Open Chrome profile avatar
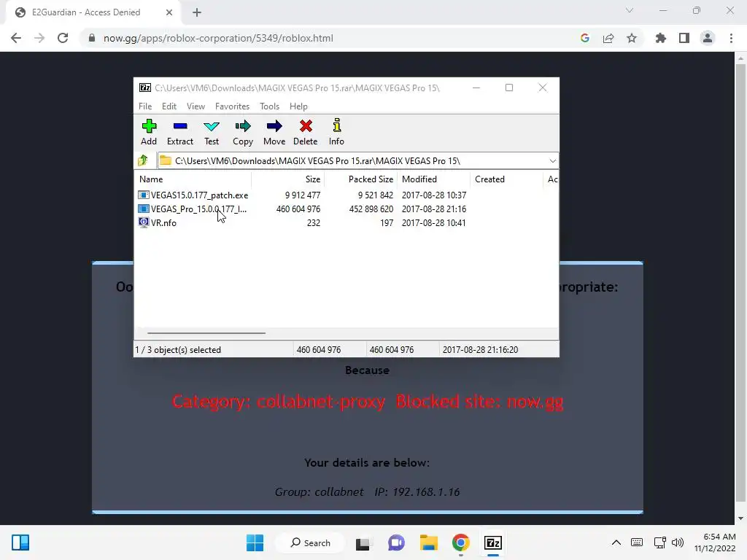Image resolution: width=747 pixels, height=560 pixels. pos(708,38)
